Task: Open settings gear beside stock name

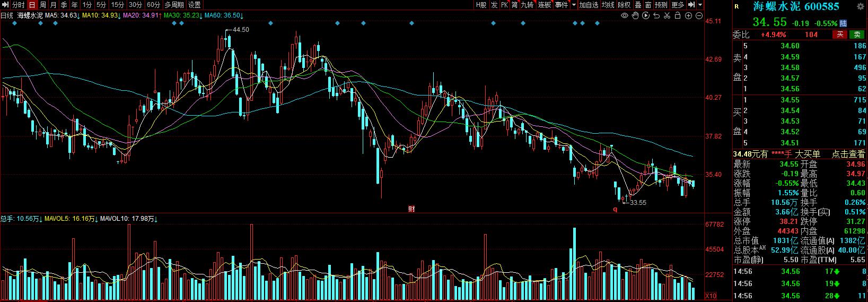Action: pos(861,6)
